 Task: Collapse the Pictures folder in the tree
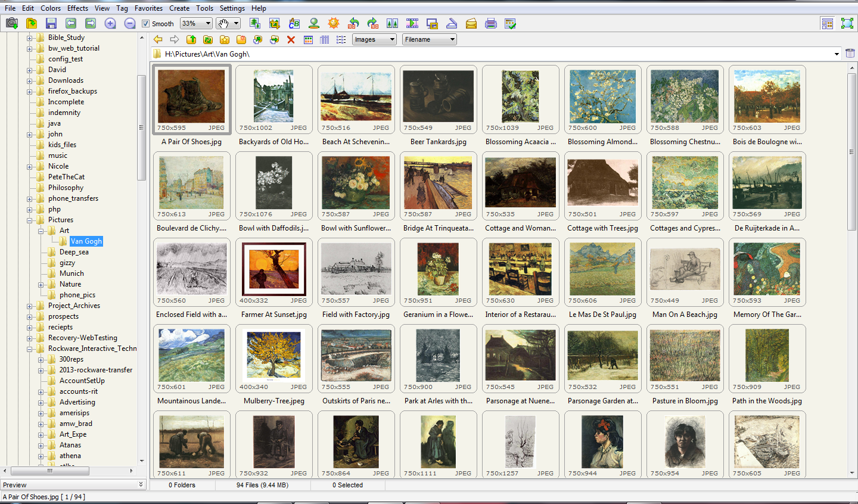click(x=30, y=220)
